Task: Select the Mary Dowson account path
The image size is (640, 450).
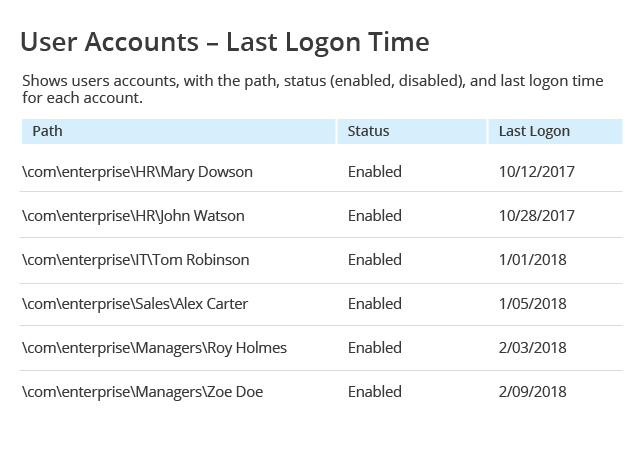Action: pos(138,172)
